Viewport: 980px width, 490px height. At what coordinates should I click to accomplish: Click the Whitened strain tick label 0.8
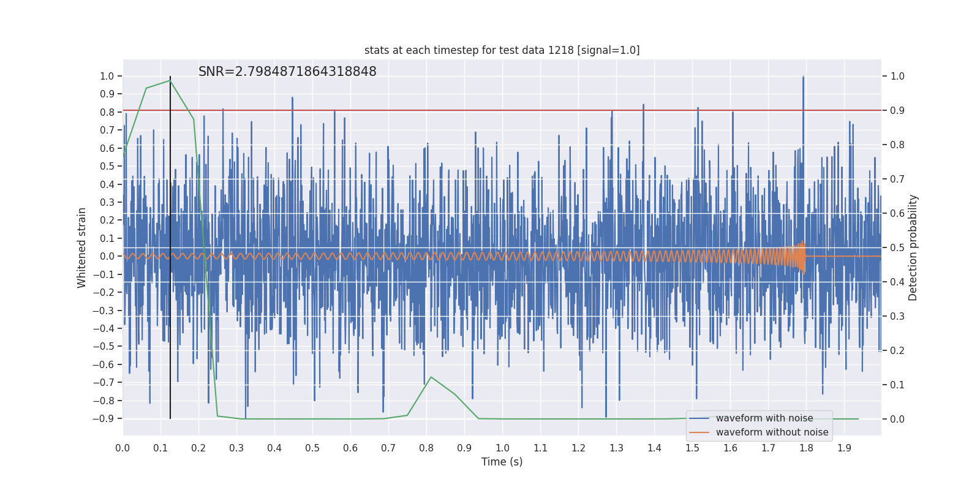(107, 112)
